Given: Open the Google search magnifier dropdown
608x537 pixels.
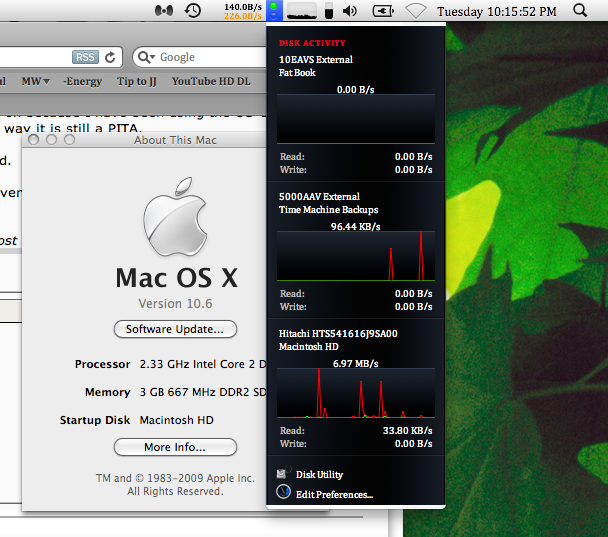Looking at the screenshot, I should coord(146,57).
